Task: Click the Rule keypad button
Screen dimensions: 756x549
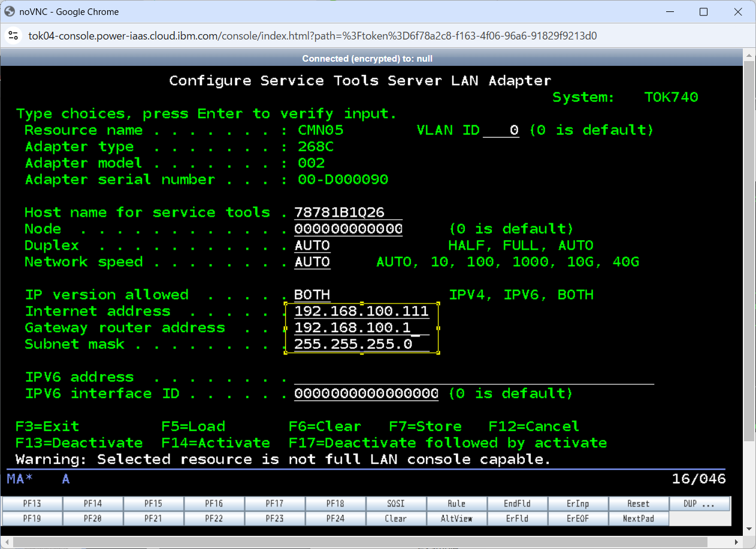Action: pyautogui.click(x=456, y=503)
